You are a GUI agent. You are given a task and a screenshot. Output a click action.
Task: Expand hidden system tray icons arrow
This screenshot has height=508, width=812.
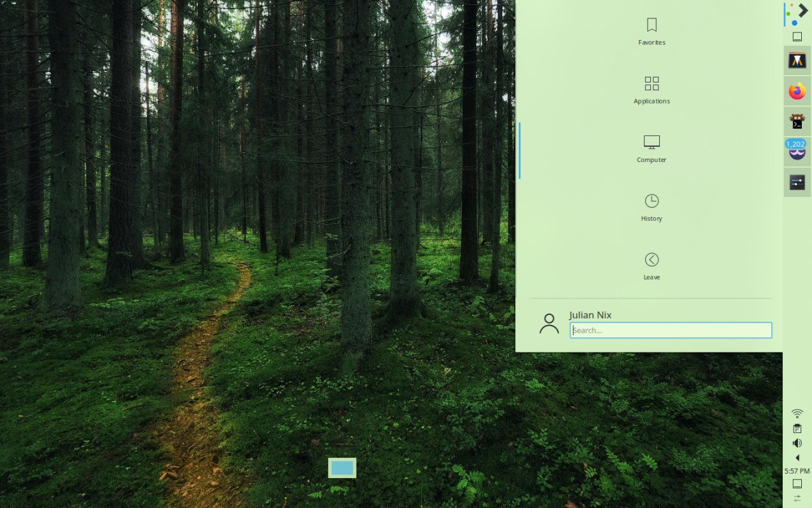797,458
